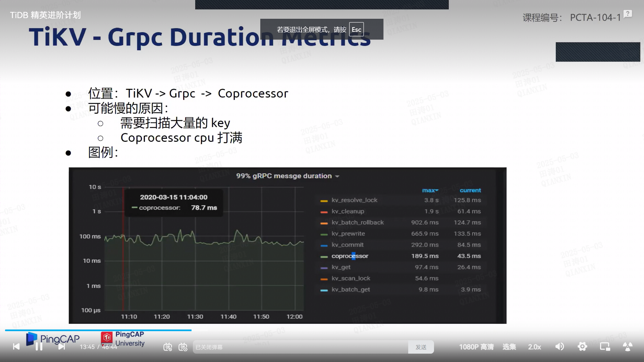Viewport: 644px width, 362px height.
Task: Open player settings gear
Action: tap(582, 347)
